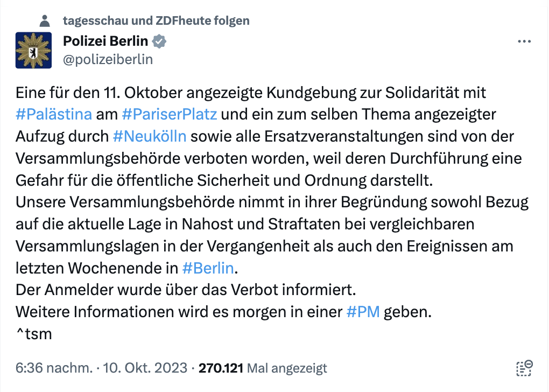The image size is (549, 392).
Task: Open the 270.121 view count
Action: [x=222, y=369]
